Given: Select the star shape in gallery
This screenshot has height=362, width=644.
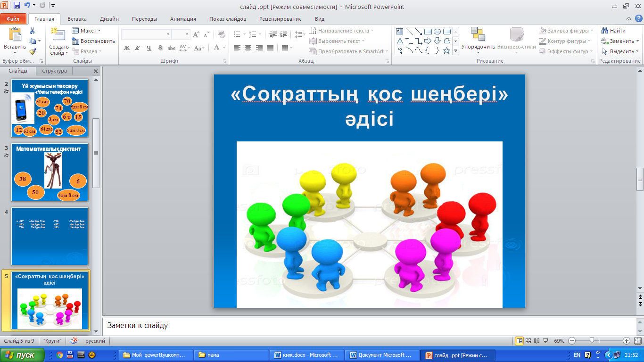Looking at the screenshot, I should click(x=446, y=50).
